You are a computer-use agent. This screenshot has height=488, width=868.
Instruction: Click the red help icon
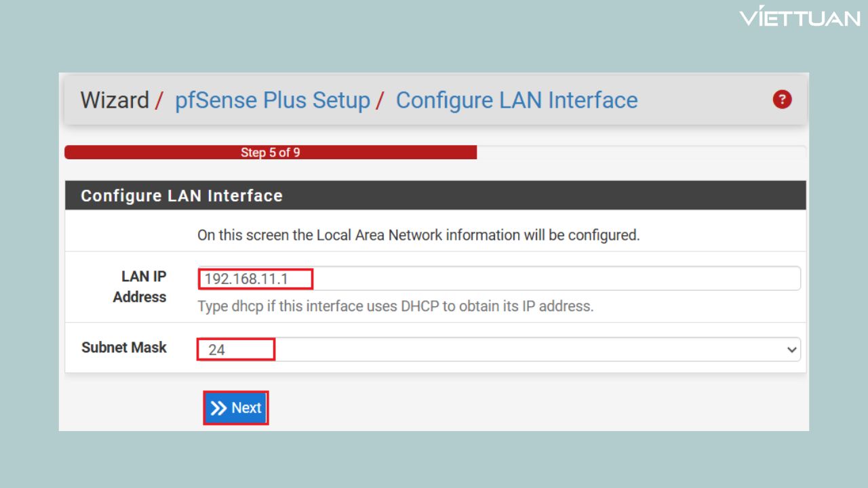782,99
